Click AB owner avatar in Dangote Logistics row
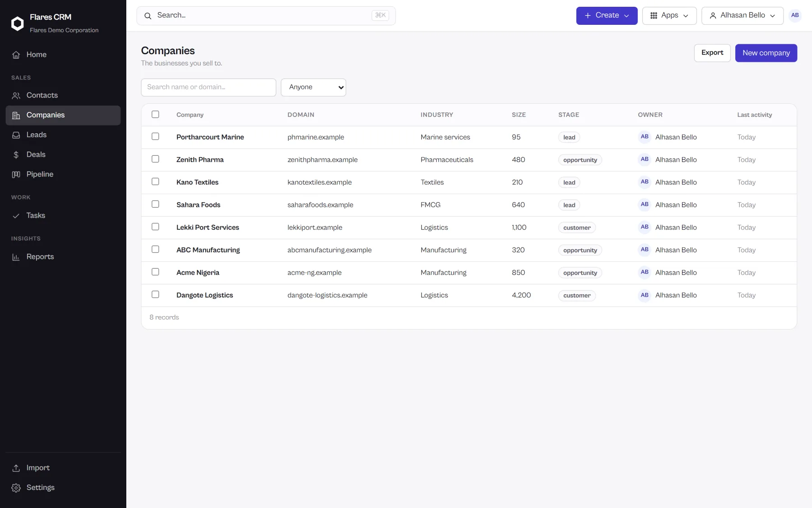Screen dimensions: 812x508 click(645, 295)
